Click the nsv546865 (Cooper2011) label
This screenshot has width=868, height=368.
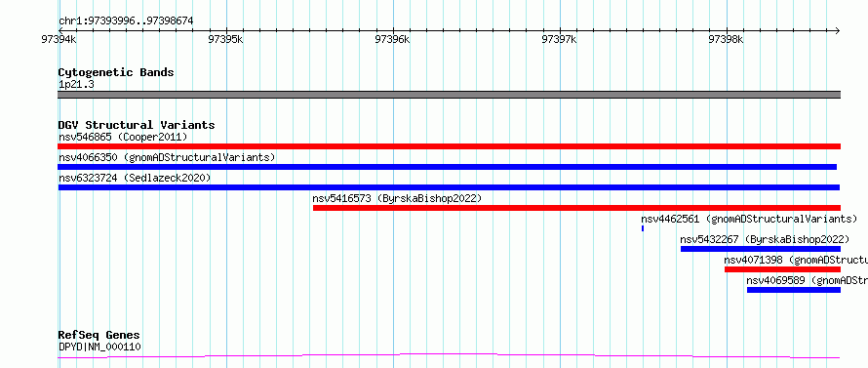[x=123, y=137]
